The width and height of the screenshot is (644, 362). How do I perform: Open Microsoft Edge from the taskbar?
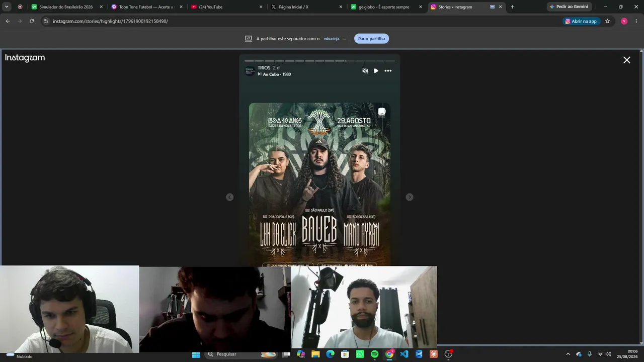click(330, 354)
